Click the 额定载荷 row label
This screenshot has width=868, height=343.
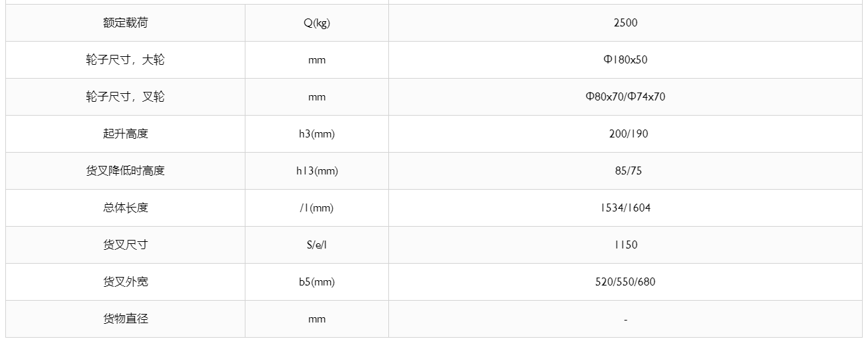pos(125,23)
